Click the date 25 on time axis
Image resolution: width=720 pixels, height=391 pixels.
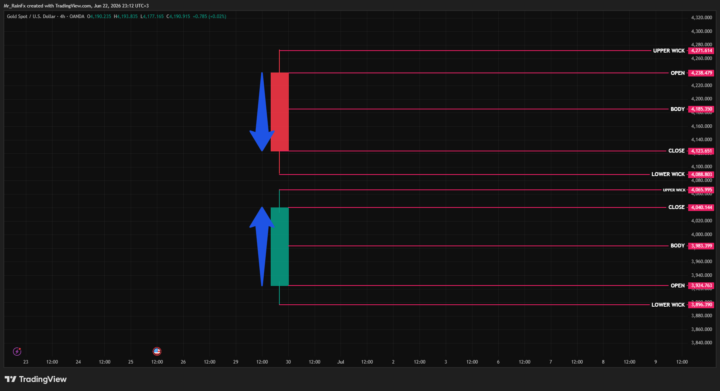pyautogui.click(x=131, y=362)
